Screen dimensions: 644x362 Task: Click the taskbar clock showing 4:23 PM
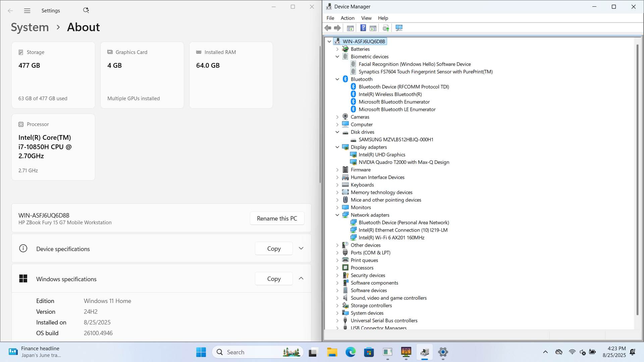click(x=614, y=352)
